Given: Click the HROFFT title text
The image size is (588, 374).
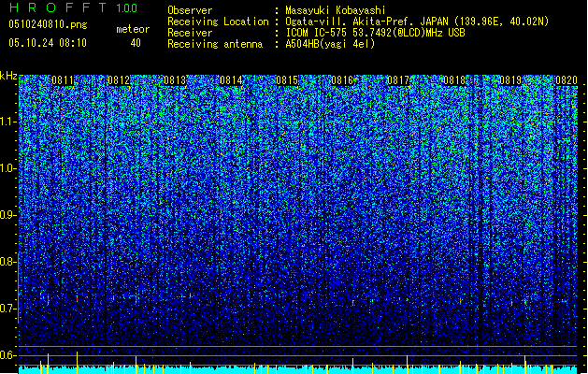Looking at the screenshot, I should [x=58, y=7].
